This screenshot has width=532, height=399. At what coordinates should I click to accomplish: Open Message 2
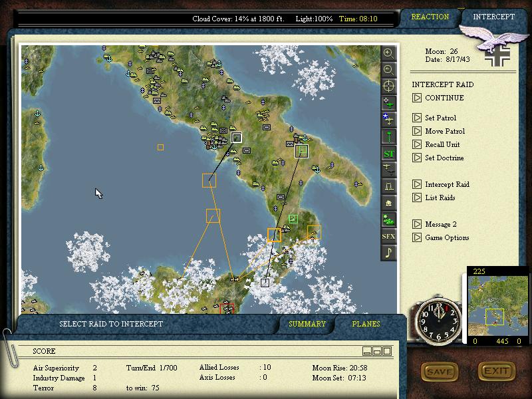coord(435,224)
